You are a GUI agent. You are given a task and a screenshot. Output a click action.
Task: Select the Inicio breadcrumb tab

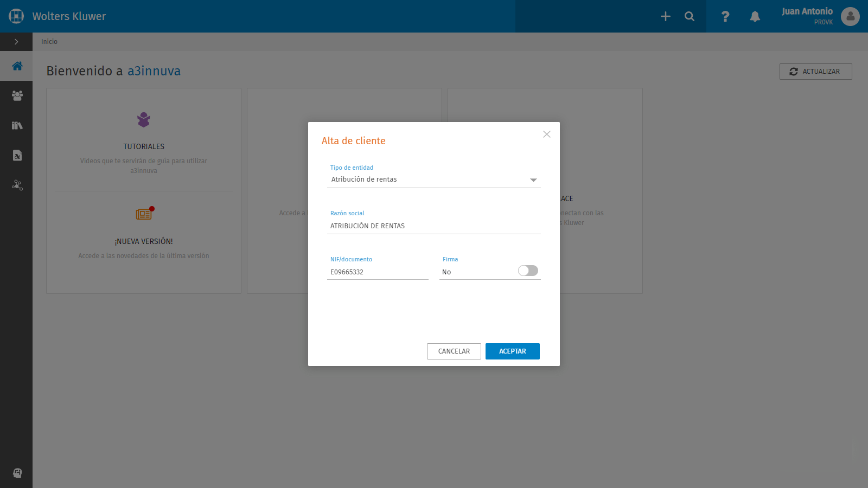49,42
